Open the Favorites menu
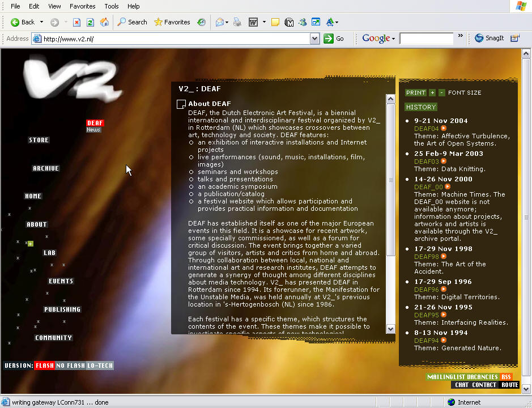Screen dimensions: 532x408 tap(83, 6)
